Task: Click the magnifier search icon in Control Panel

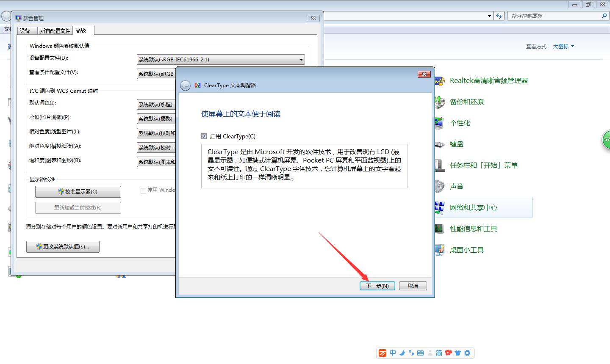Action: 604,16
